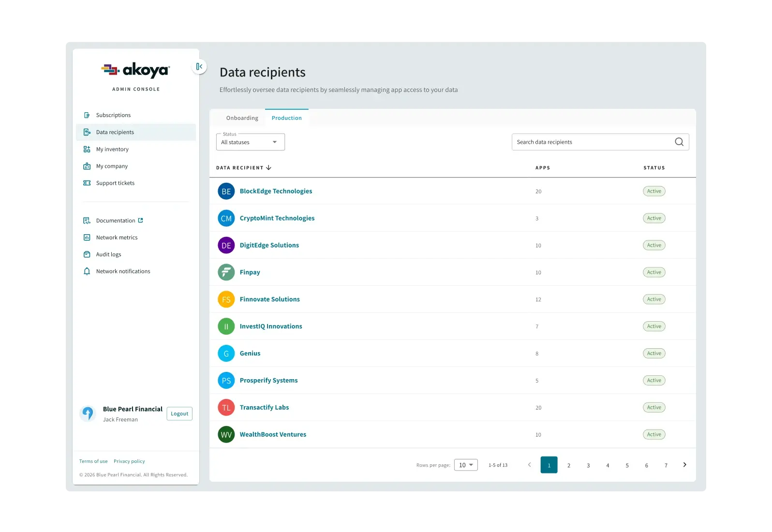The image size is (772, 532).
Task: Switch to the Onboarding tab
Action: [x=242, y=118]
